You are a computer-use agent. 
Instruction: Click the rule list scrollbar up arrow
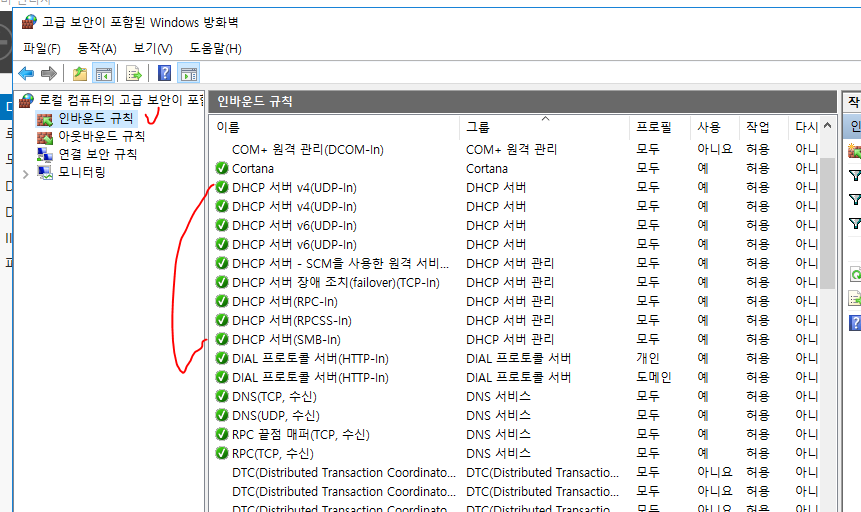[x=828, y=126]
